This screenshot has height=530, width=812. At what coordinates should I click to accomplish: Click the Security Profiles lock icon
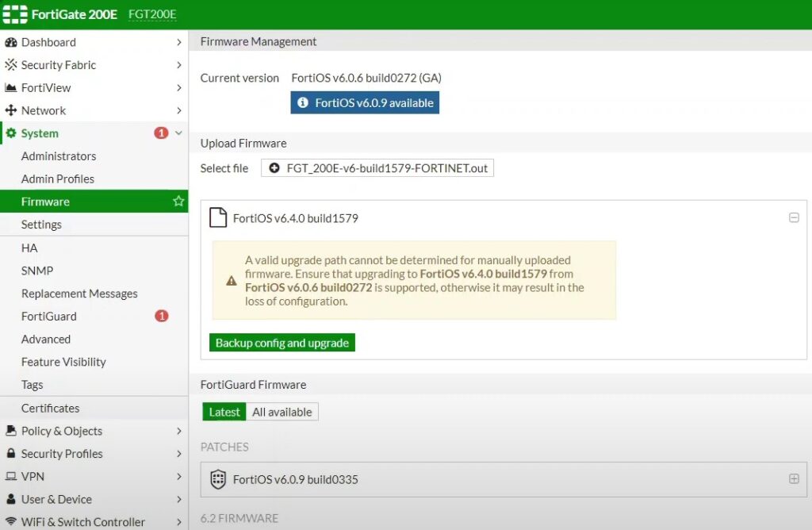(11, 453)
